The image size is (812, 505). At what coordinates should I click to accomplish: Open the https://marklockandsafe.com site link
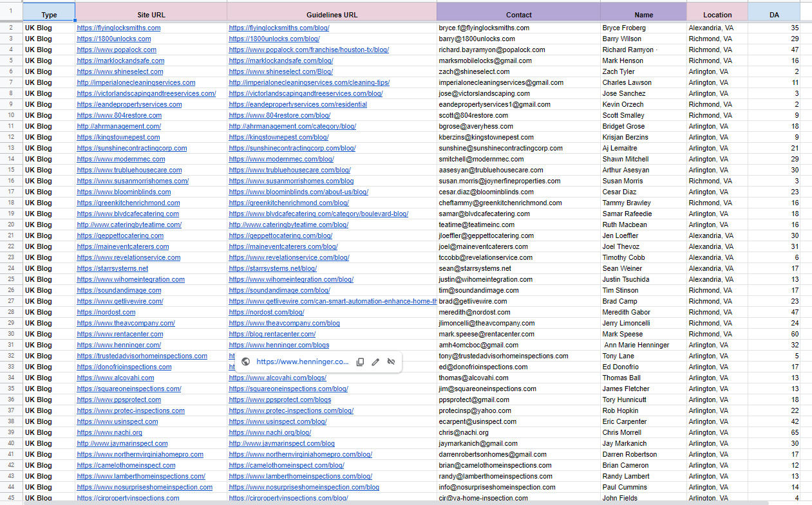[x=120, y=60]
